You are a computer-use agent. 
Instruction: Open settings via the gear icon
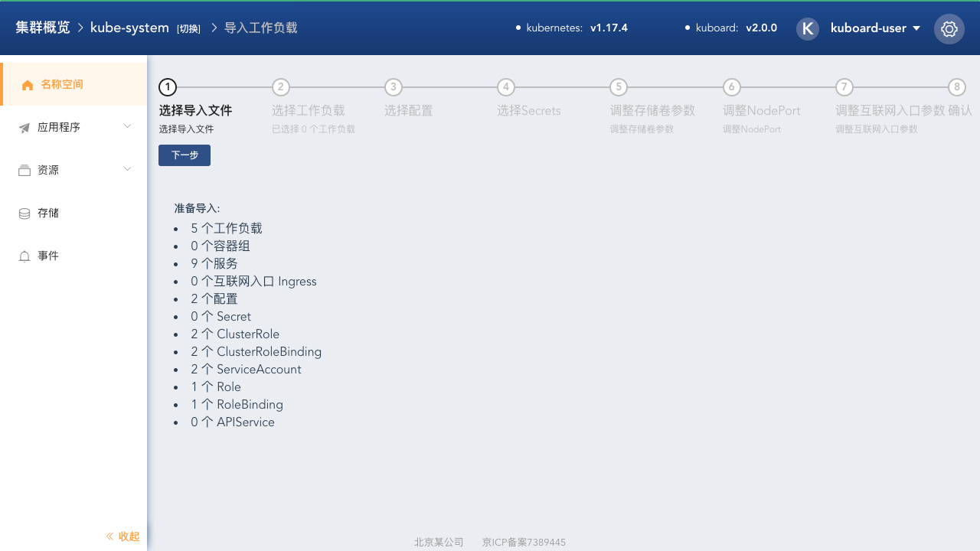(949, 29)
